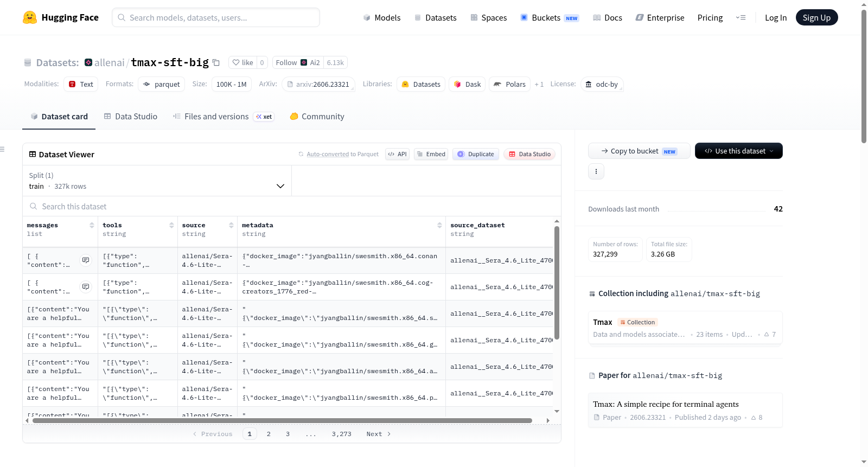Open the left sidebar hamburger toggle
The image size is (868, 467).
coord(2,149)
